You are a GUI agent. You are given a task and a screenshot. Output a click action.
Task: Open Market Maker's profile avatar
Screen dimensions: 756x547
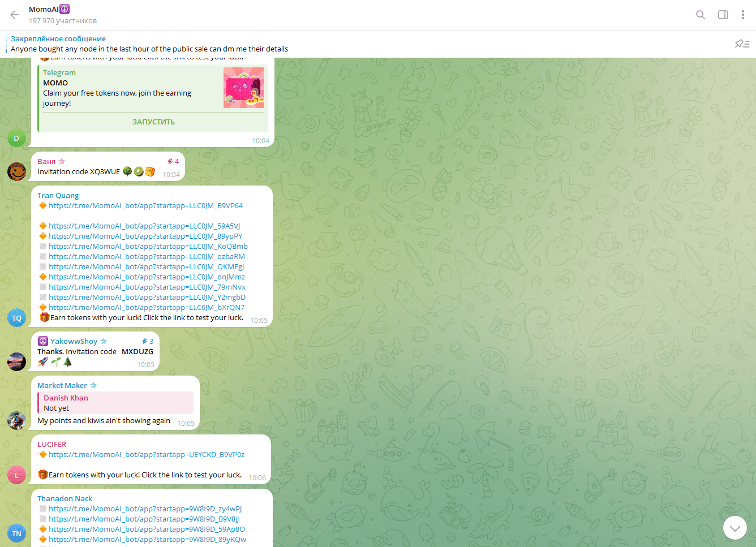click(x=16, y=421)
